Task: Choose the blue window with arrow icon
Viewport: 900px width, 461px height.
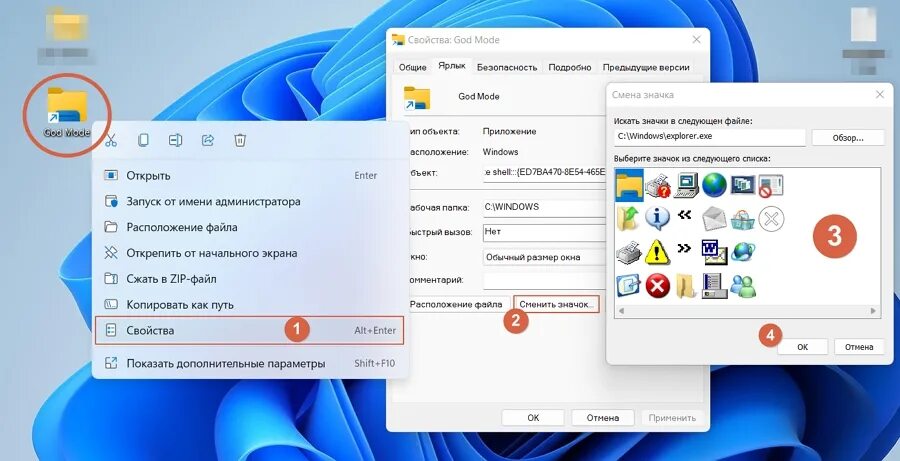Action: tap(629, 285)
